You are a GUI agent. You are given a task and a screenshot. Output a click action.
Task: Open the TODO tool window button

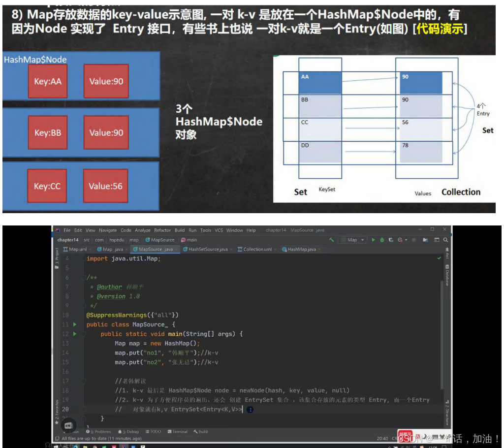coord(153,432)
